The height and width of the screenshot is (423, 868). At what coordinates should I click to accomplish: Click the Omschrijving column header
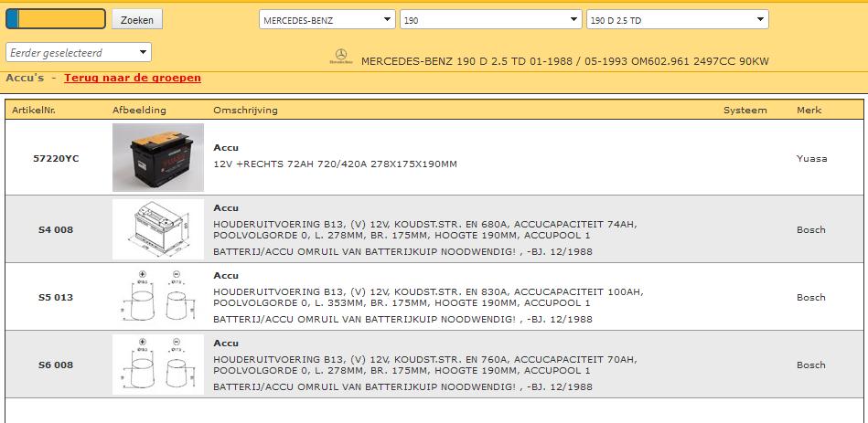pyautogui.click(x=245, y=110)
